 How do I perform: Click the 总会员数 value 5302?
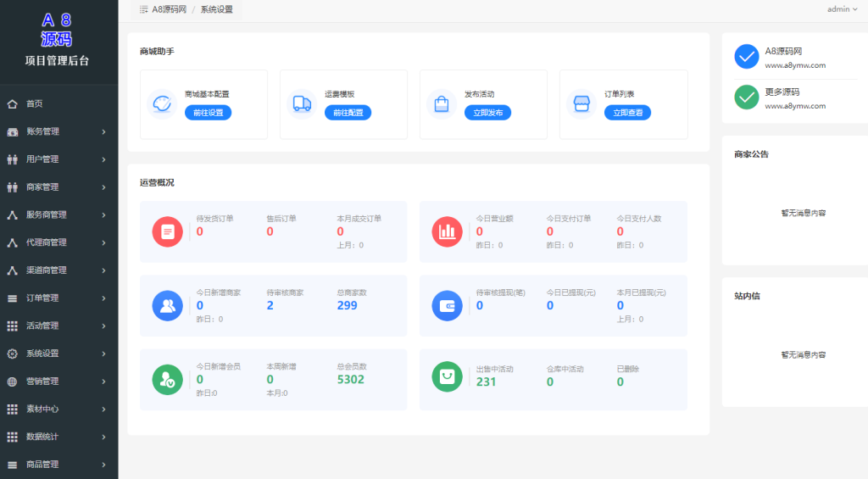(x=351, y=379)
